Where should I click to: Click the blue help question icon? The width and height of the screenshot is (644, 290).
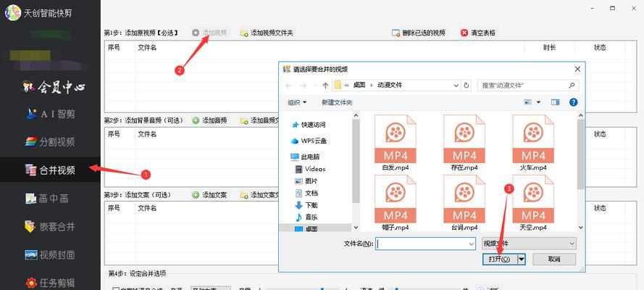(x=573, y=102)
